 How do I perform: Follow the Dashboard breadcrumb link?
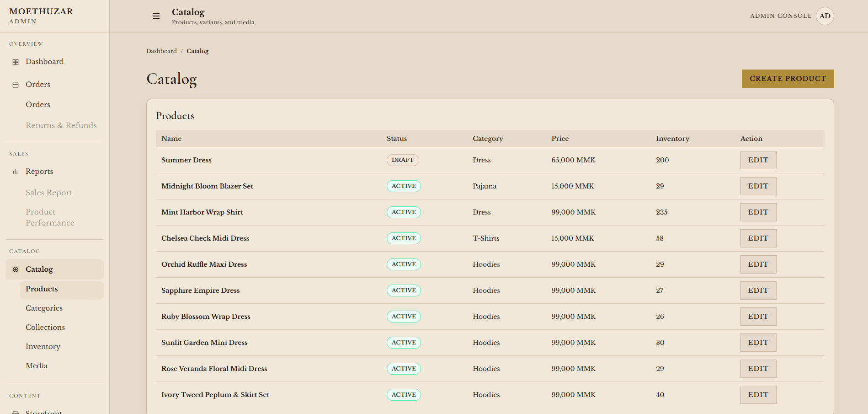[x=162, y=51]
